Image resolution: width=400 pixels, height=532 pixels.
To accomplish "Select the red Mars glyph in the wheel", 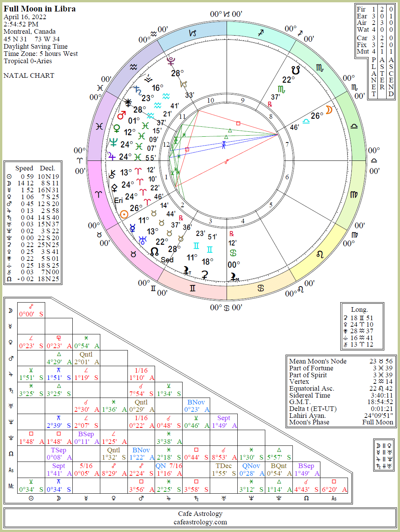I will point(122,115).
